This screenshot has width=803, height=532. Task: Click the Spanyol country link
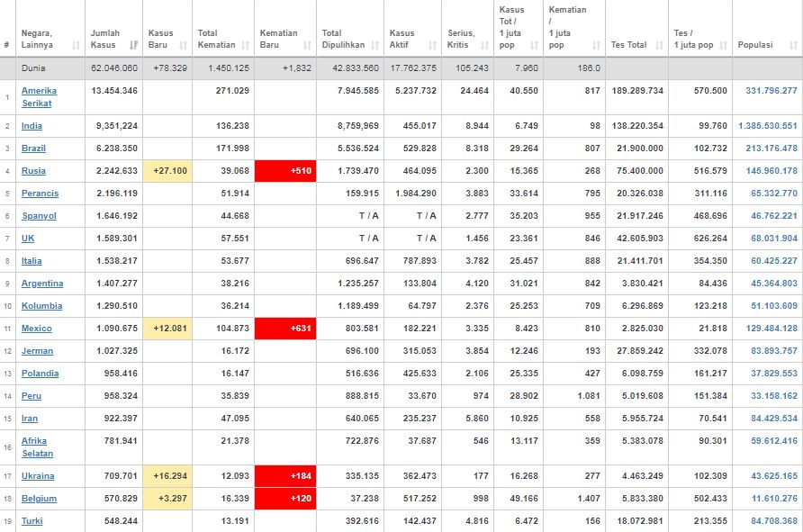(x=39, y=216)
